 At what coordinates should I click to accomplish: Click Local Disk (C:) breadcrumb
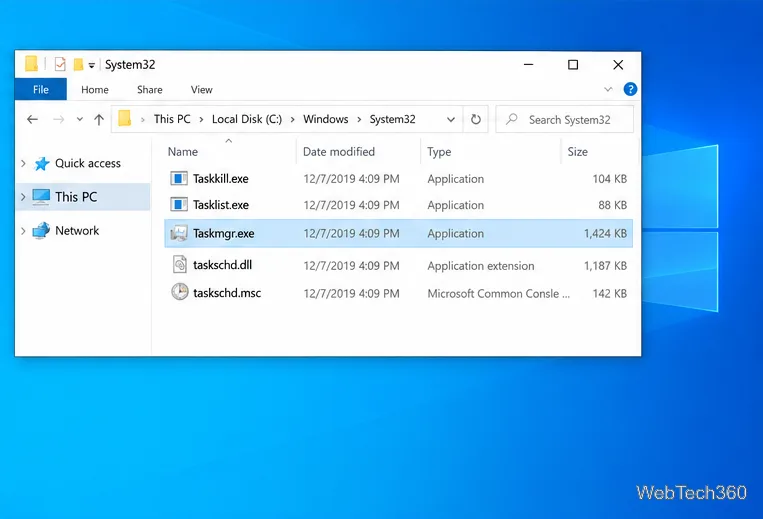(x=247, y=119)
